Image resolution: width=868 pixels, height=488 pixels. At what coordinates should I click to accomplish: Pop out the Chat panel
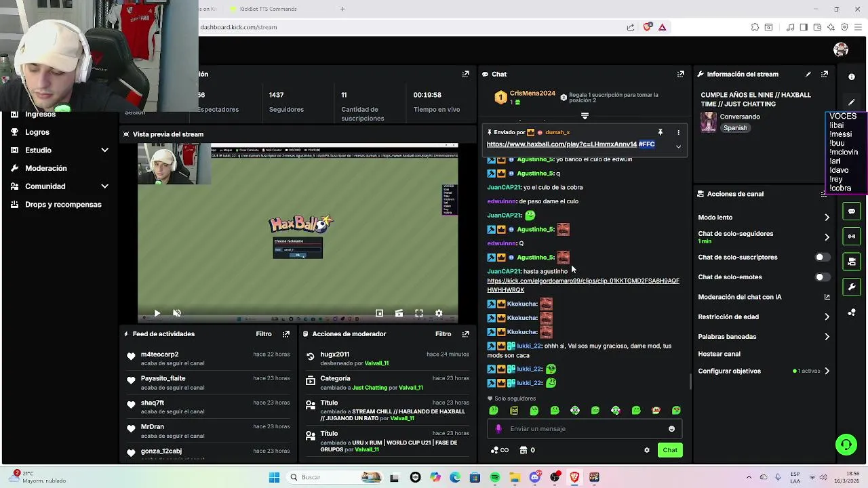[680, 74]
